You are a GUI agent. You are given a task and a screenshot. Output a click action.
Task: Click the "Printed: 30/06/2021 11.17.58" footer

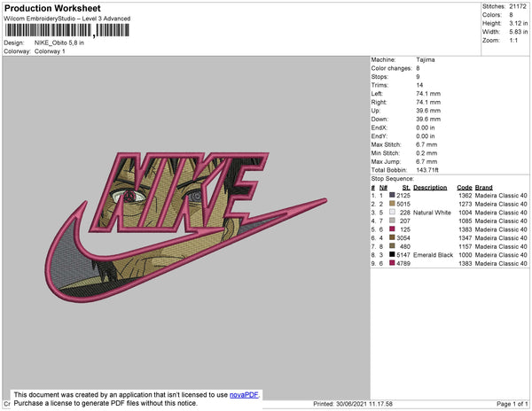click(353, 404)
